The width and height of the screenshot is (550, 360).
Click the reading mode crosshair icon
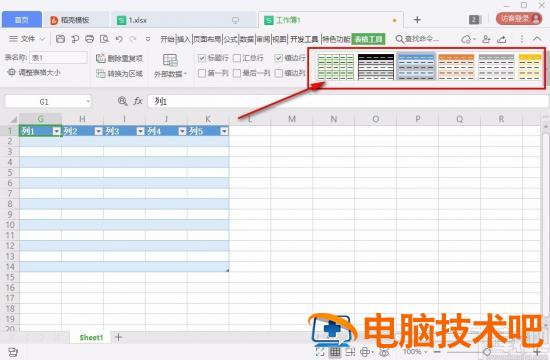point(365,352)
